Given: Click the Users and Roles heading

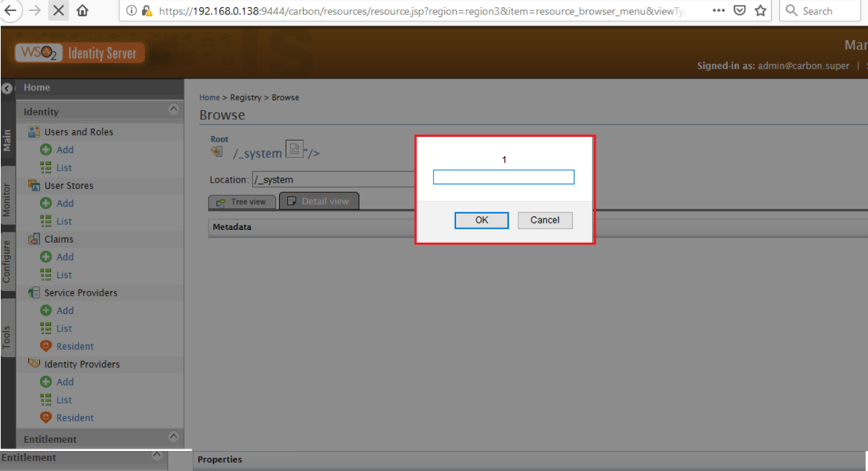Looking at the screenshot, I should click(79, 131).
